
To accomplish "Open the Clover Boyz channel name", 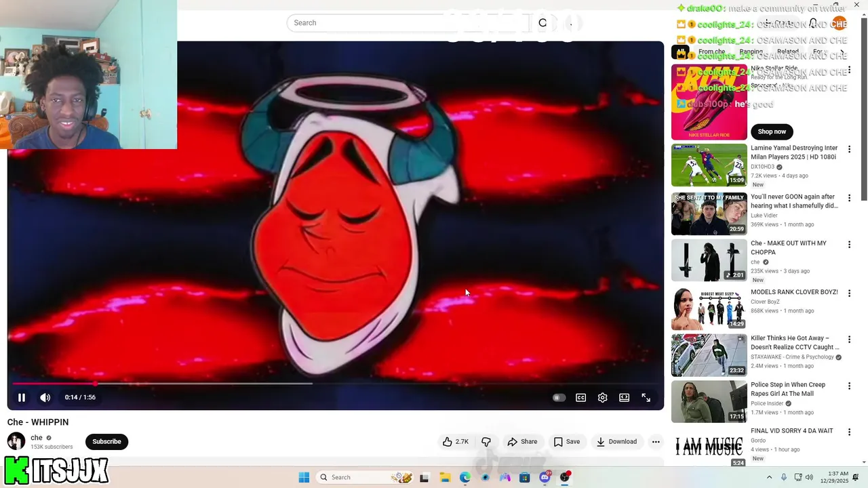I will (765, 302).
